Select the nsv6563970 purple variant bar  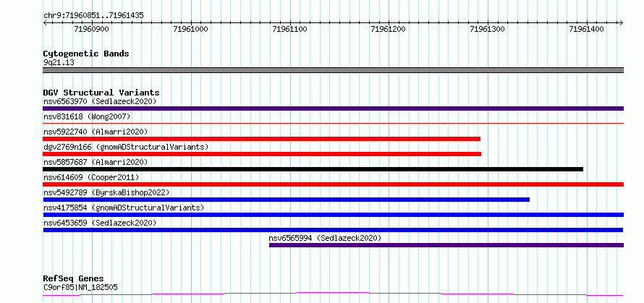pos(333,108)
